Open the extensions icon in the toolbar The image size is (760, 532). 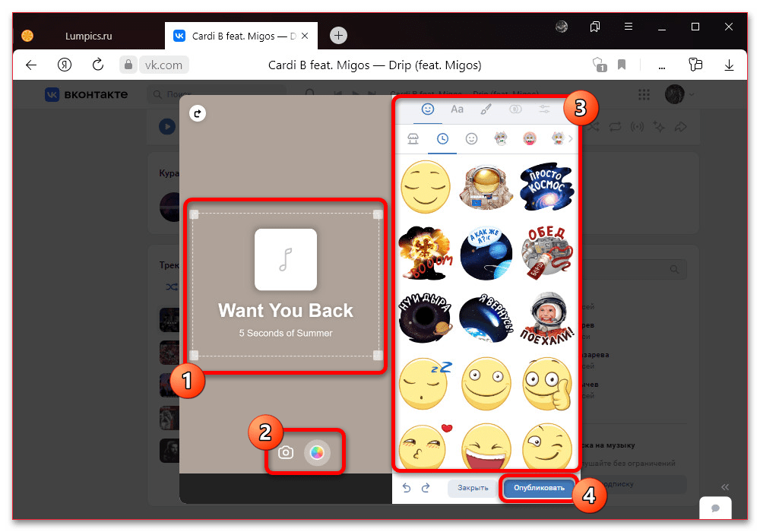click(695, 65)
